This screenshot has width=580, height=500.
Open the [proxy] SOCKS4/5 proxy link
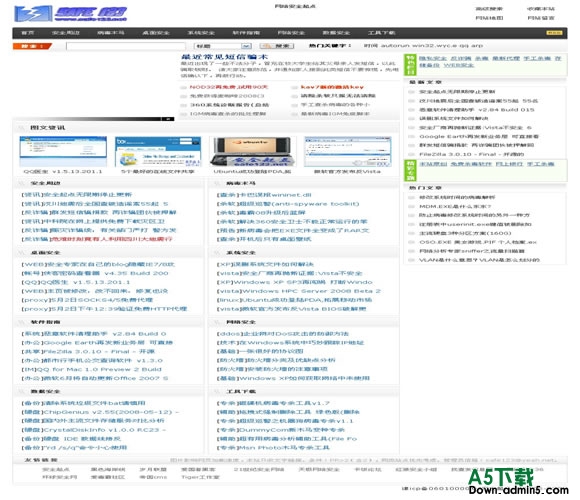pos(87,300)
